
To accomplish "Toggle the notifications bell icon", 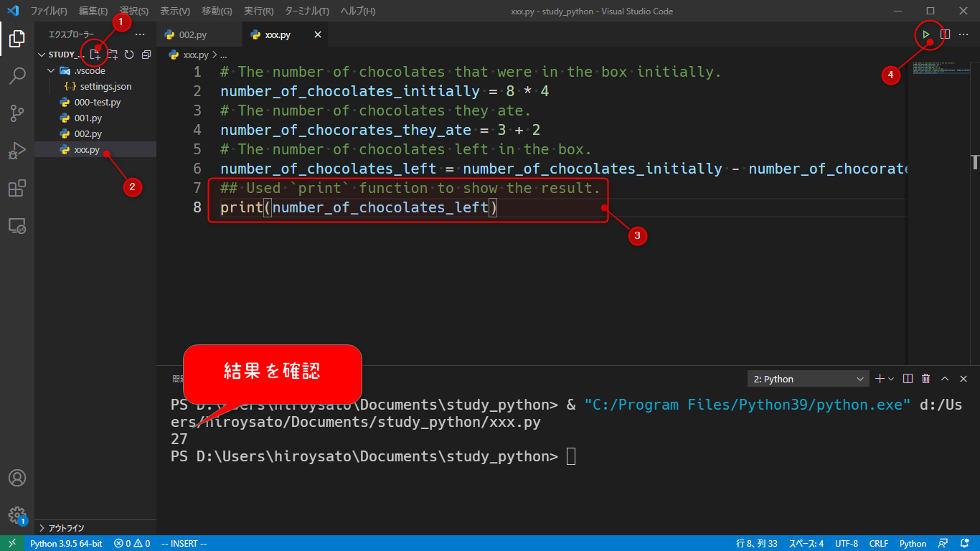I will [x=963, y=543].
